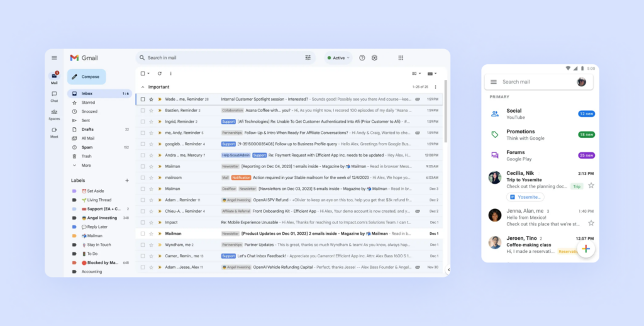The width and height of the screenshot is (644, 326).
Task: Open the search filter options icon
Action: tap(308, 58)
